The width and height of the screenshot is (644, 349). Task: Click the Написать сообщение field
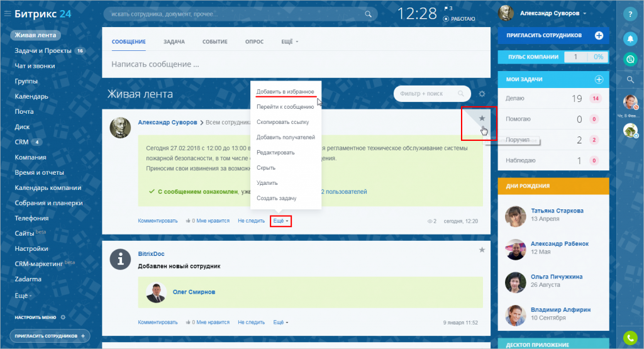click(x=296, y=64)
